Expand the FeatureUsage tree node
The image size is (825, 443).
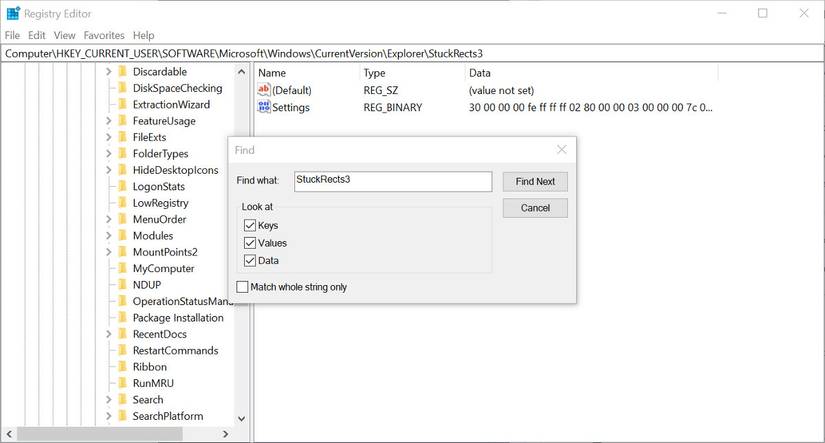tap(108, 121)
